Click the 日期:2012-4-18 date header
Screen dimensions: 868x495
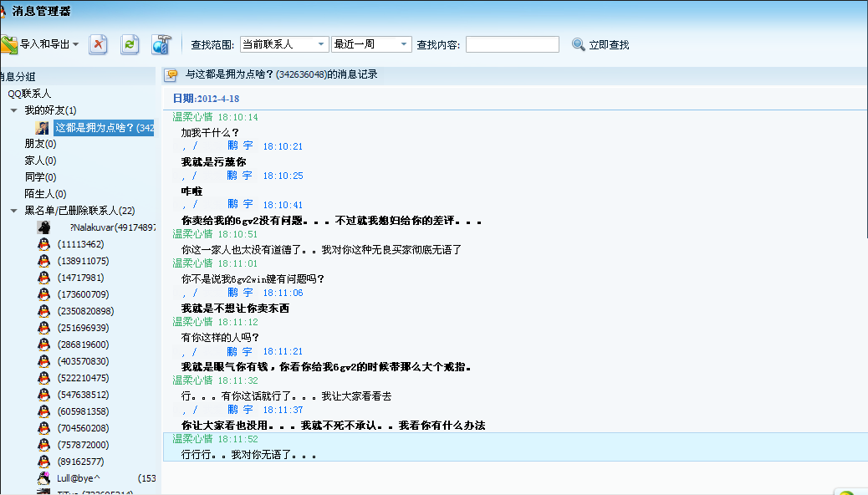(x=206, y=99)
